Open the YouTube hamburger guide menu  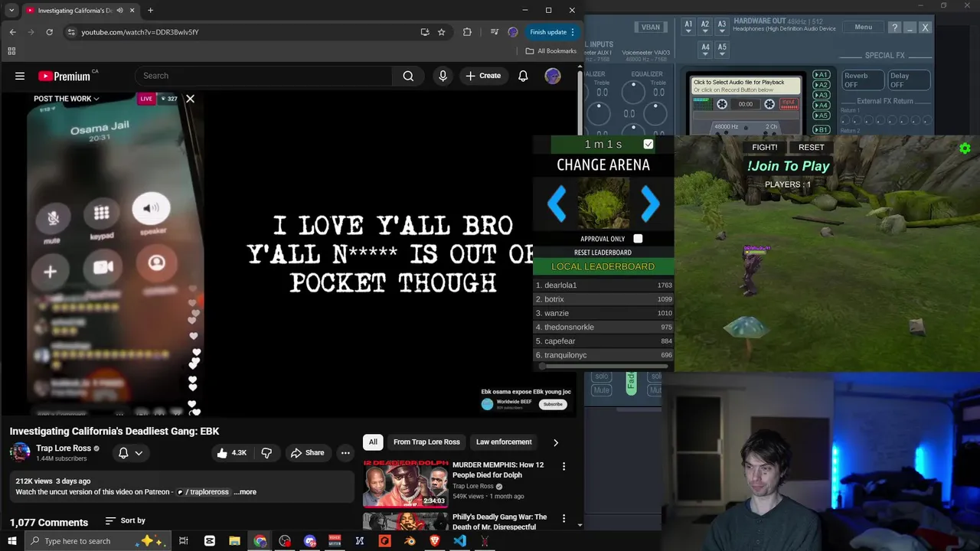(20, 76)
